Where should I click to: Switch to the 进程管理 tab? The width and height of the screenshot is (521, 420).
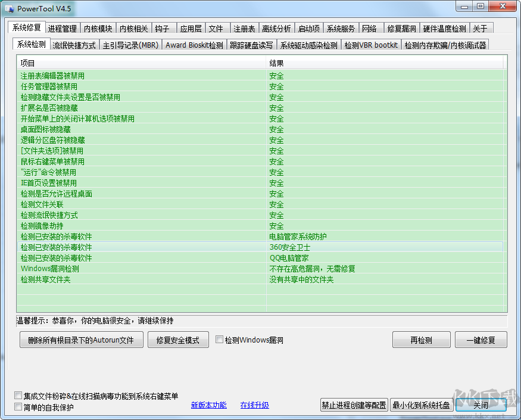tap(61, 27)
